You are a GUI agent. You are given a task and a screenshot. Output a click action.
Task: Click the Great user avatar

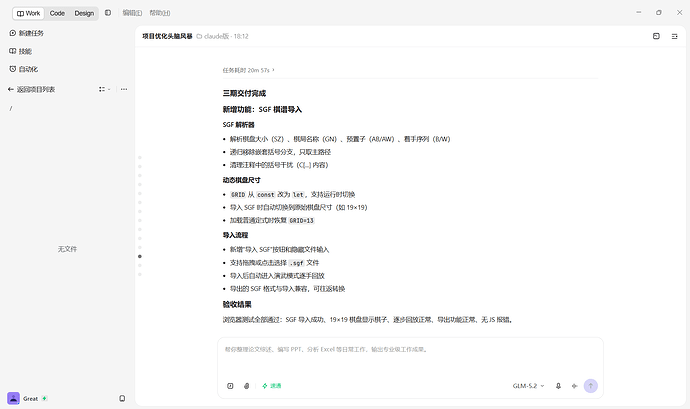point(13,398)
